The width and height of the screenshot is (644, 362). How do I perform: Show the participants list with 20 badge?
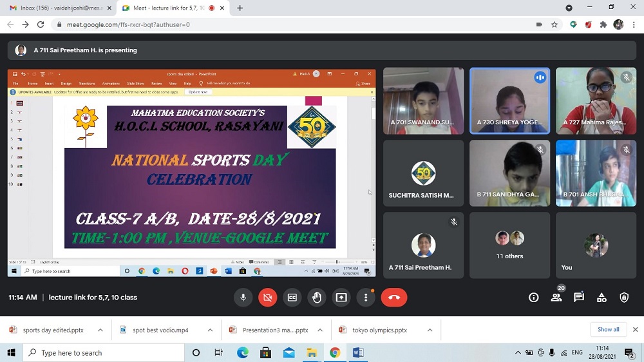tap(556, 298)
